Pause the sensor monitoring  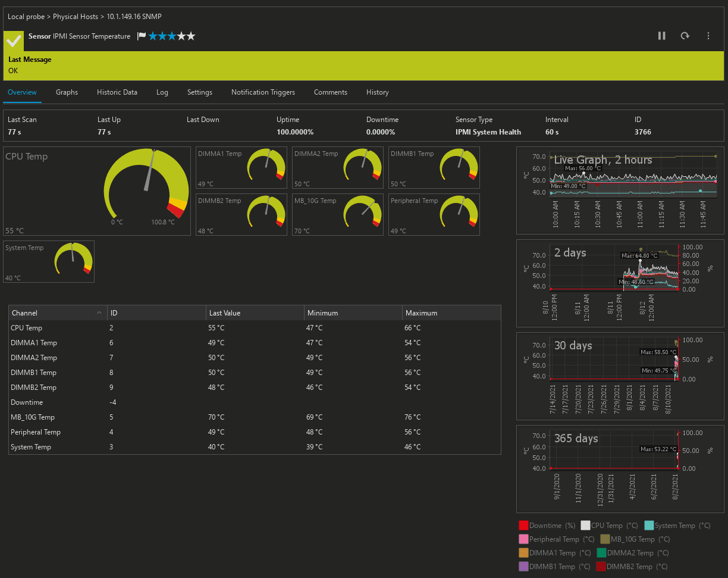(x=661, y=36)
